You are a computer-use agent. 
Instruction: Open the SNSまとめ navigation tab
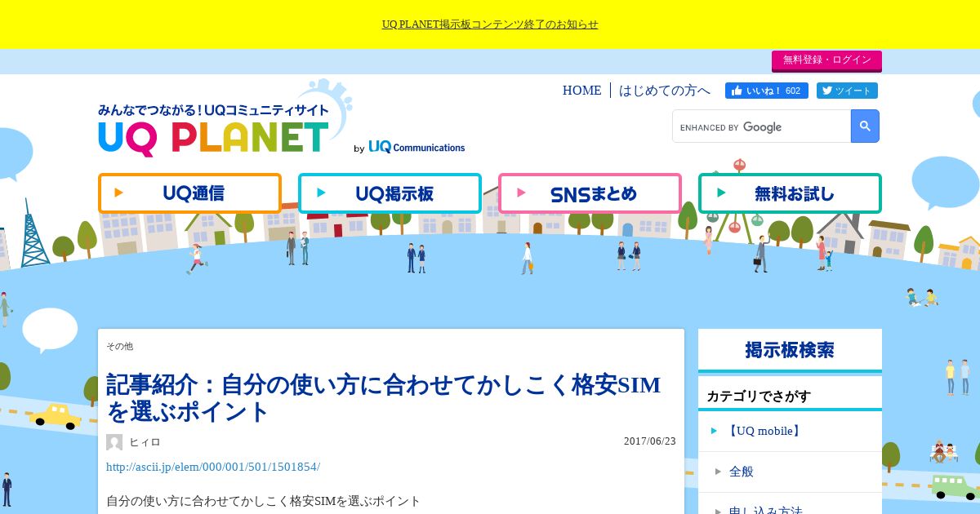point(590,193)
